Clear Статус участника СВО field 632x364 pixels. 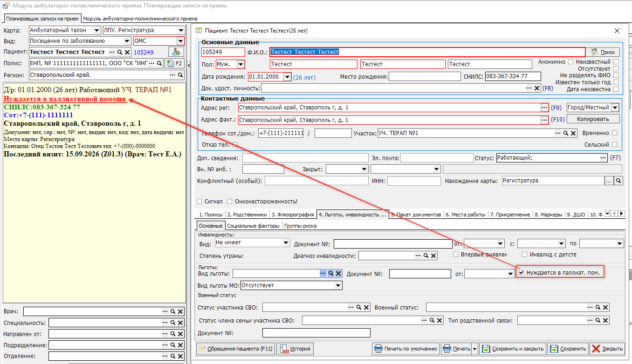click(366, 307)
